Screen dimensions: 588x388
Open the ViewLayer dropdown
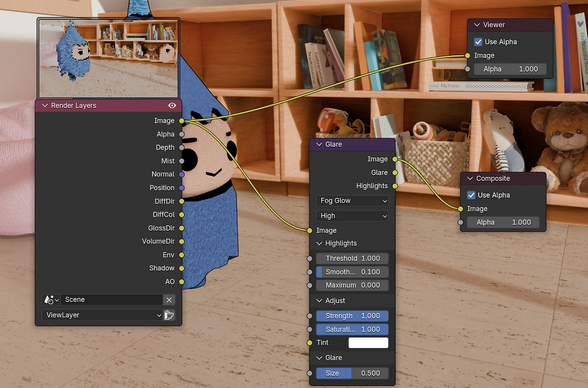tap(102, 315)
